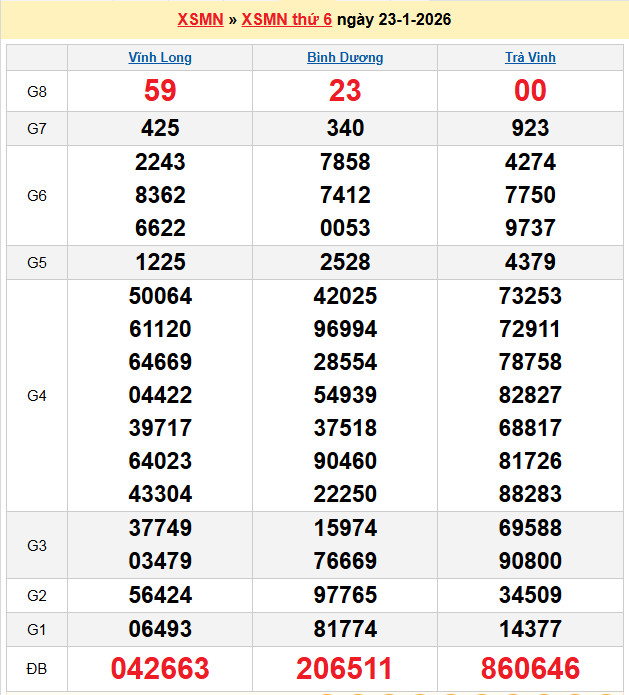Click the red G8 number 59
This screenshot has height=695, width=629.
tap(160, 91)
